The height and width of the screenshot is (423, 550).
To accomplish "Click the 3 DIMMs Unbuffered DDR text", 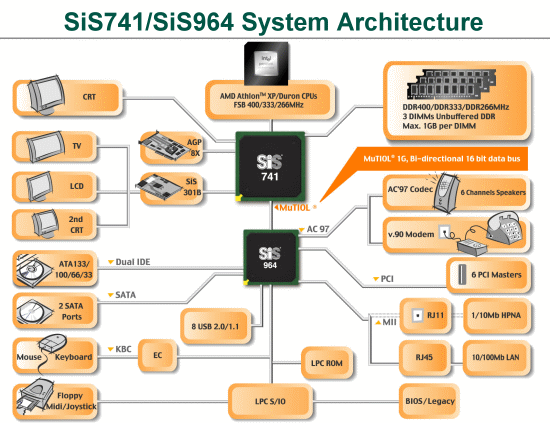I will (x=449, y=116).
